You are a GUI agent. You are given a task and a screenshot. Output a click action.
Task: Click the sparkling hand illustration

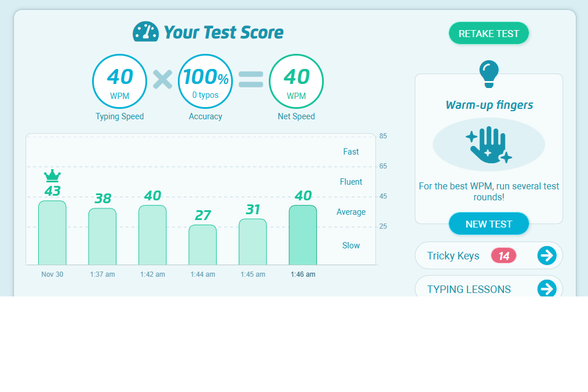coord(488,144)
